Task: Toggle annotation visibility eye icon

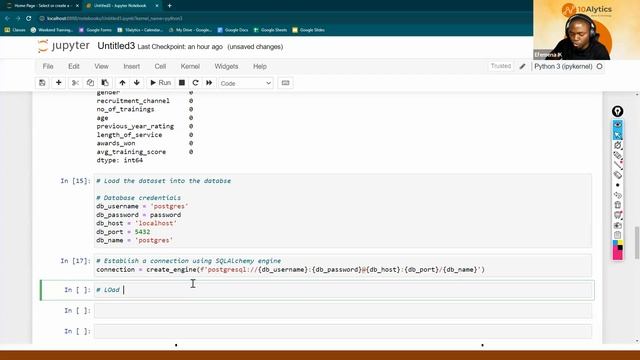Action: click(618, 124)
